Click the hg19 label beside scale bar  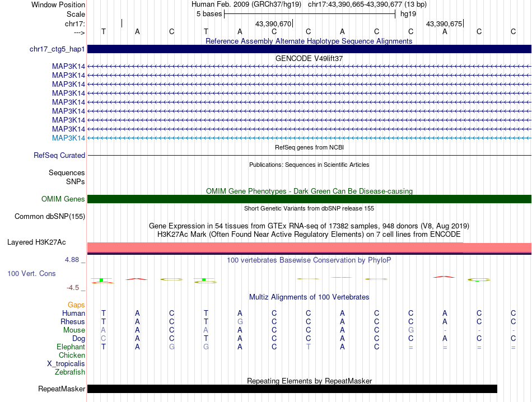point(408,14)
